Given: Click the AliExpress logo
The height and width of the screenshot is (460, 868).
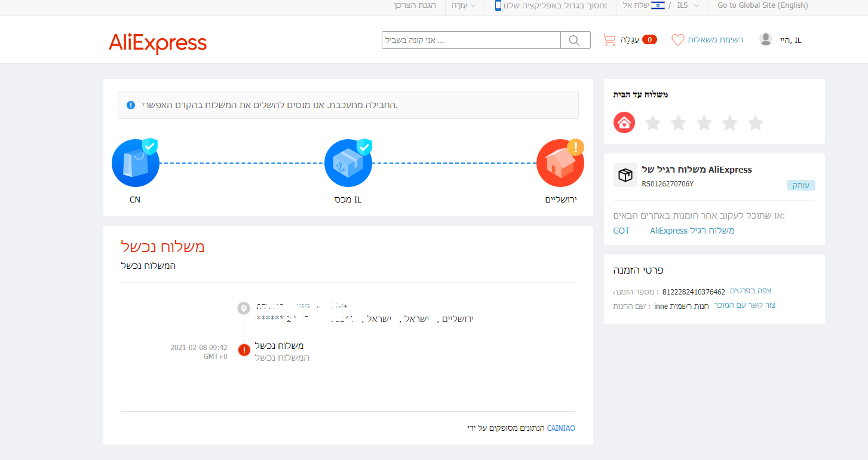Looking at the screenshot, I should (158, 43).
